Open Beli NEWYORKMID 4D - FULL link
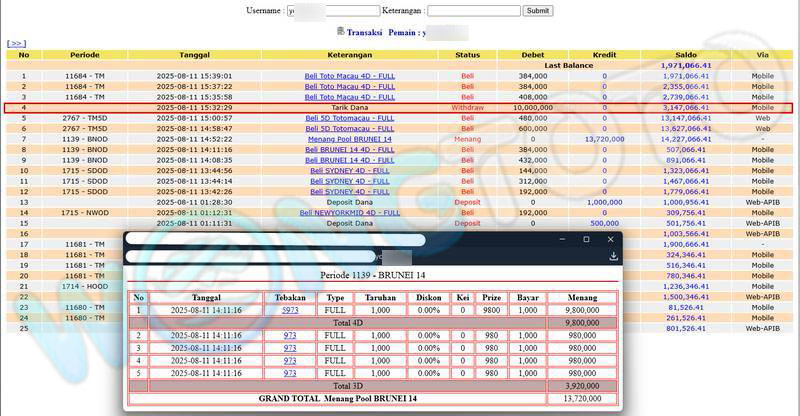This screenshot has height=416, width=800. [349, 212]
